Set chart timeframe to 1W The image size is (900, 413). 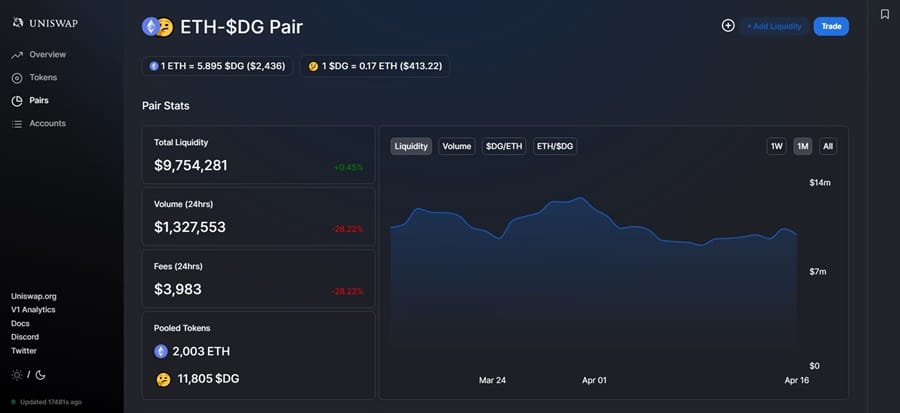pyautogui.click(x=776, y=146)
